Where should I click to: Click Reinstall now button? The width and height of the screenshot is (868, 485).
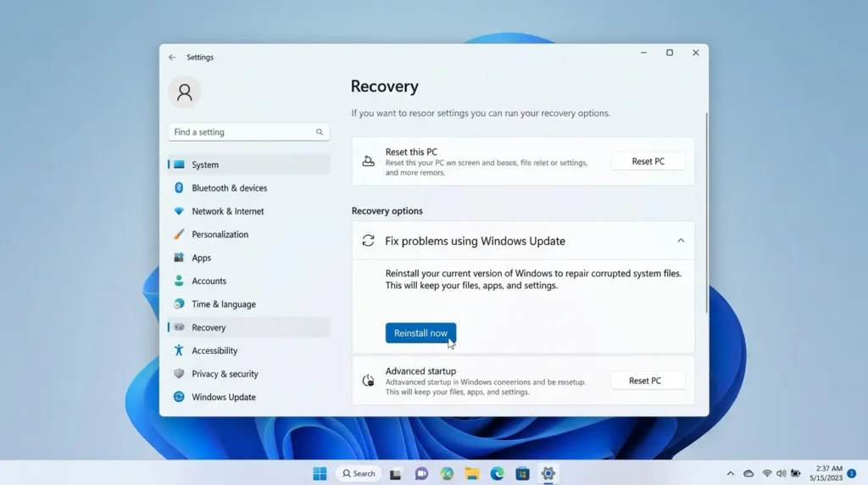coord(420,332)
